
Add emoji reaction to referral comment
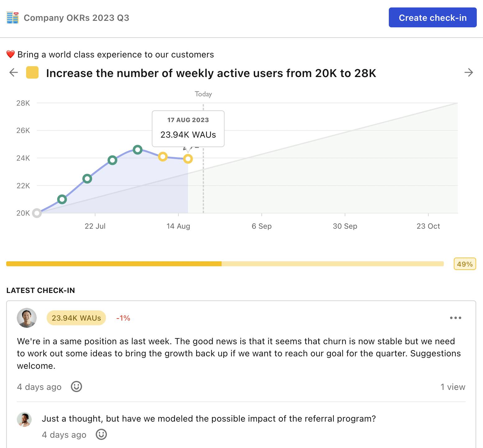pyautogui.click(x=101, y=434)
